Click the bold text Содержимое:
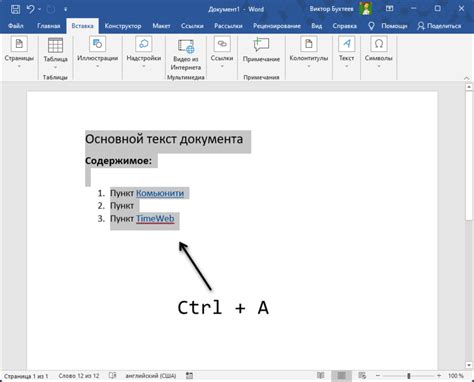Image resolution: width=474 pixels, height=382 pixels. [x=118, y=161]
